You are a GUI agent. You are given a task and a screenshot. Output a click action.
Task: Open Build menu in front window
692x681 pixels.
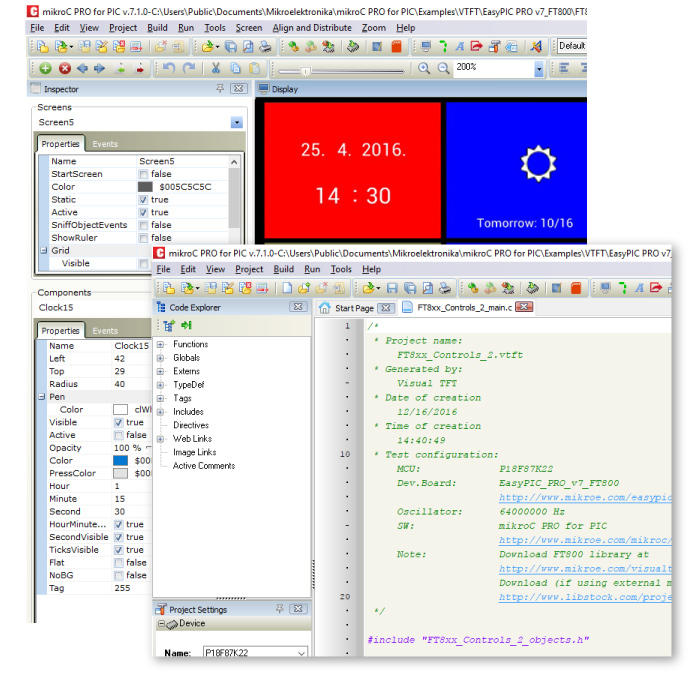(283, 269)
